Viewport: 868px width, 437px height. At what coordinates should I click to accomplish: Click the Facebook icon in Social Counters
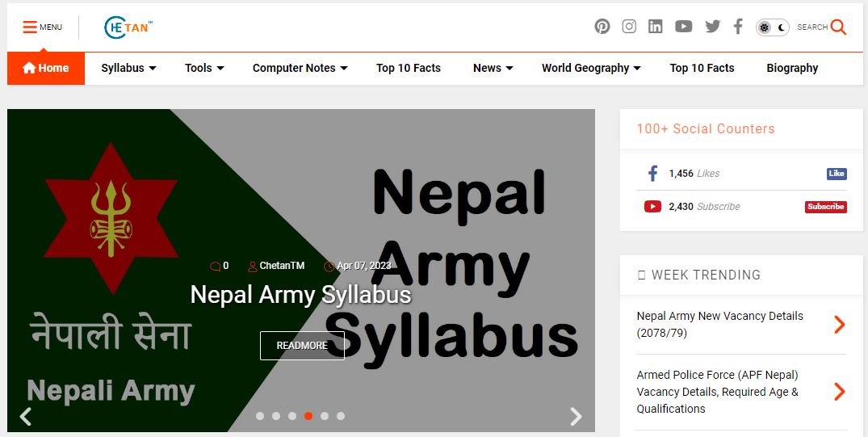(x=652, y=174)
